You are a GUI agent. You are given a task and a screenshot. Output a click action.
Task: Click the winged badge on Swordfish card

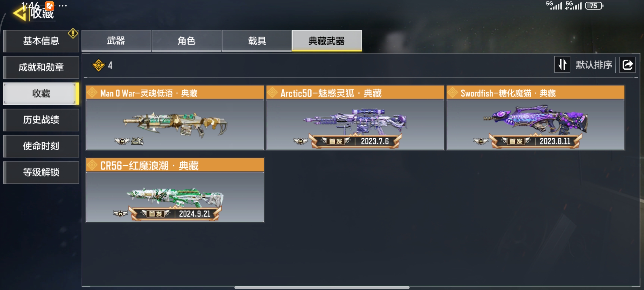tap(480, 141)
